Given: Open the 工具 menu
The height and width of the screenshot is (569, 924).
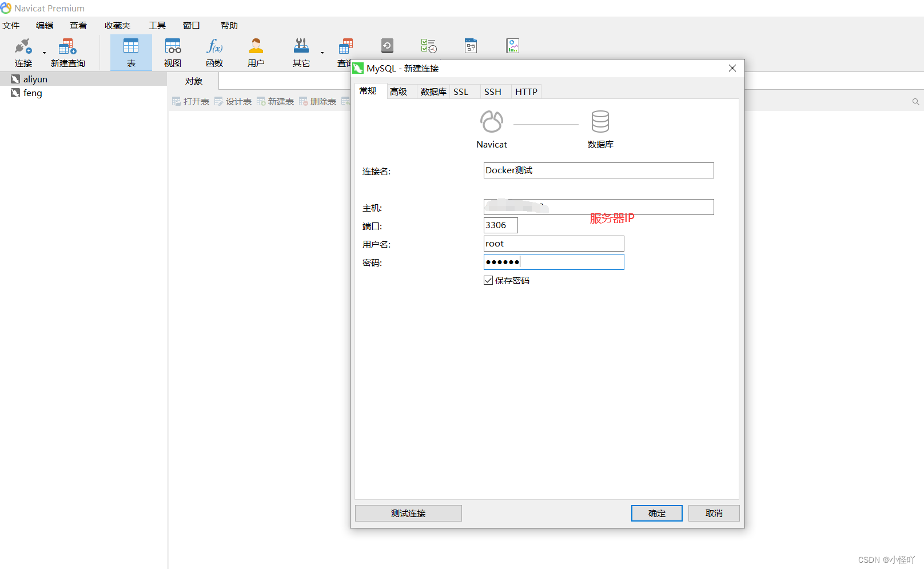Looking at the screenshot, I should [x=157, y=25].
